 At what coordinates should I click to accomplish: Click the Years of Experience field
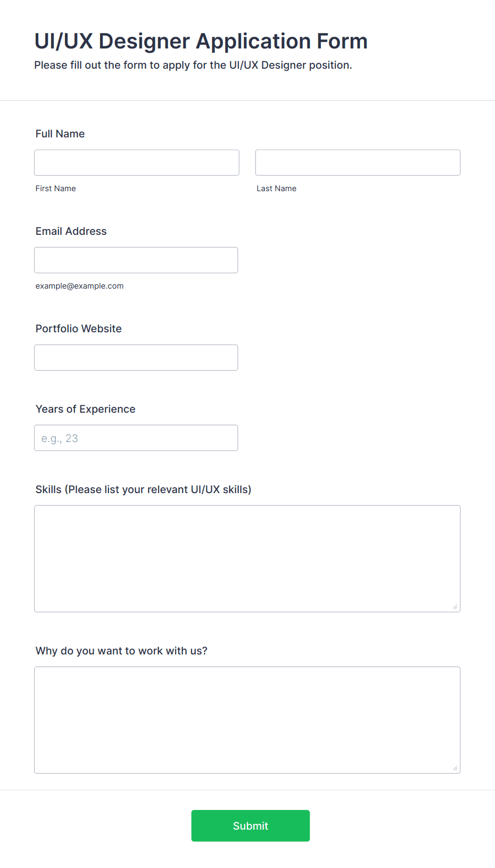tap(136, 438)
